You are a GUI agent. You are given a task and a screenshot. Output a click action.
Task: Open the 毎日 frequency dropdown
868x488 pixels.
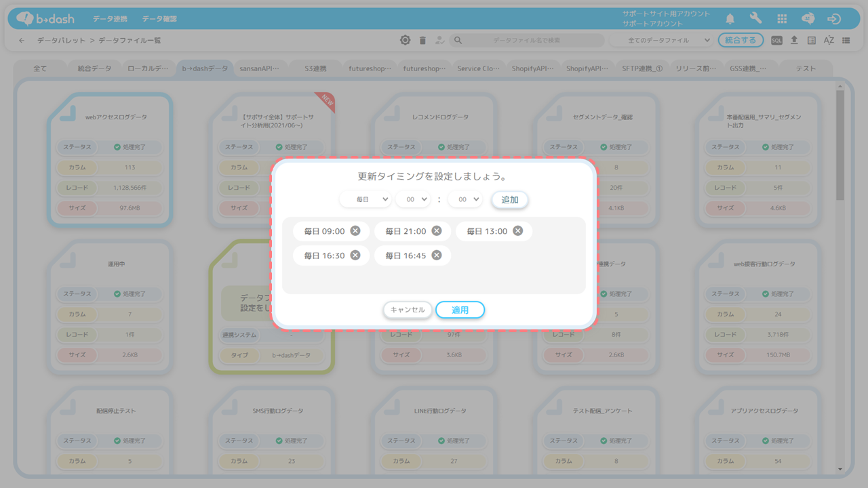point(366,200)
